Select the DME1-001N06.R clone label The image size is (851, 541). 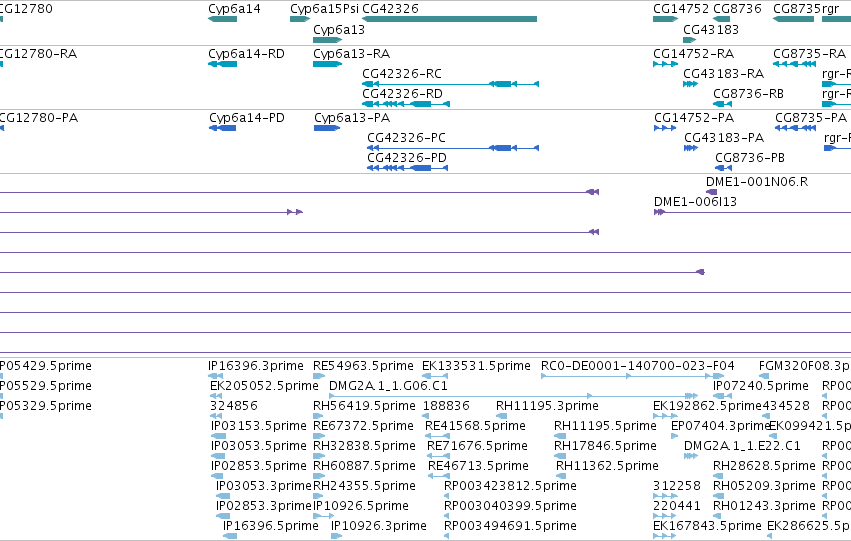[x=757, y=182]
